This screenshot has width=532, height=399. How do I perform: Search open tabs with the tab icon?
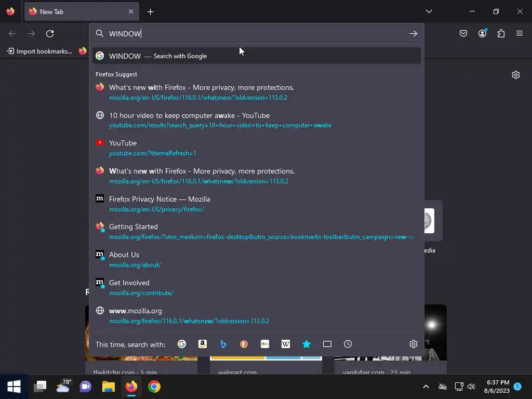click(327, 344)
